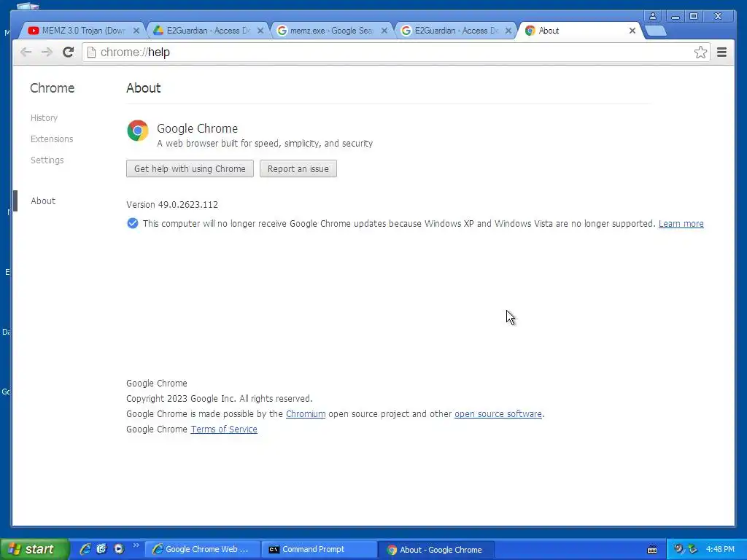Close the first E2Guardian Access Denied tab
747x560 pixels.
click(260, 31)
